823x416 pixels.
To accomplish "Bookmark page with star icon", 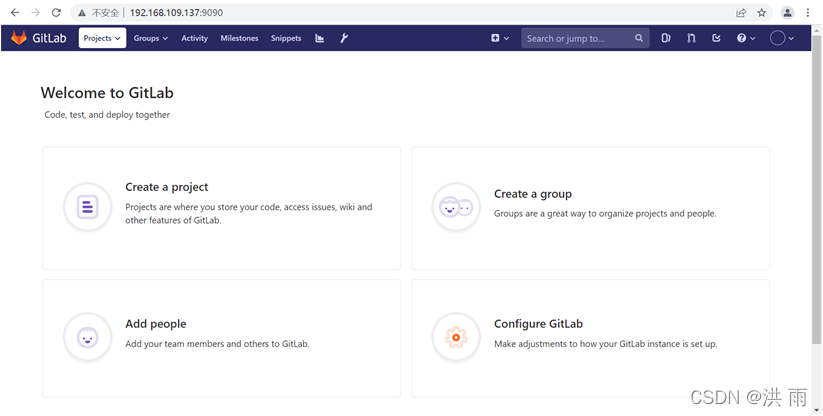I will (x=762, y=13).
